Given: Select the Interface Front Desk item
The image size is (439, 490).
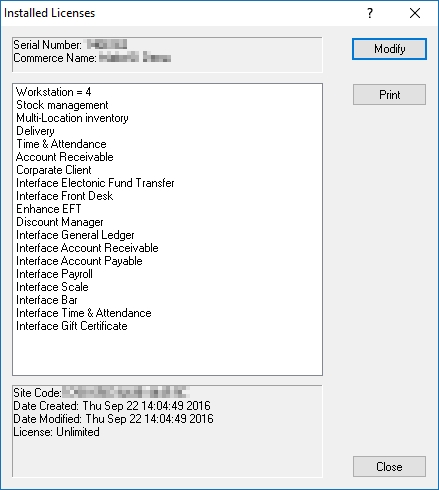Looking at the screenshot, I should pyautogui.click(x=65, y=196).
